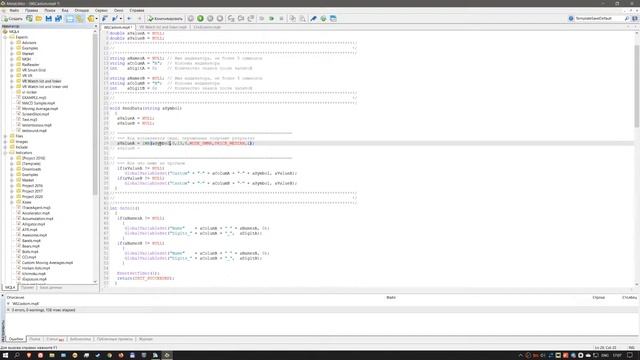Expand the VR Smart Grid folder

point(12,70)
